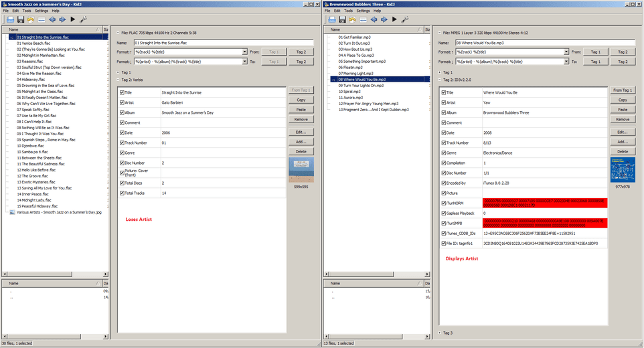Image resolution: width=644 pixels, height=348 pixels.
Task: Configure wrench icon in Smooth Jazz window
Action: coord(84,19)
